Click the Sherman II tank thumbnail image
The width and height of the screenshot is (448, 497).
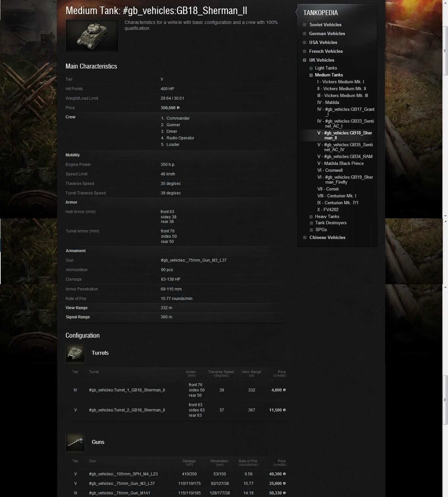pyautogui.click(x=92, y=36)
